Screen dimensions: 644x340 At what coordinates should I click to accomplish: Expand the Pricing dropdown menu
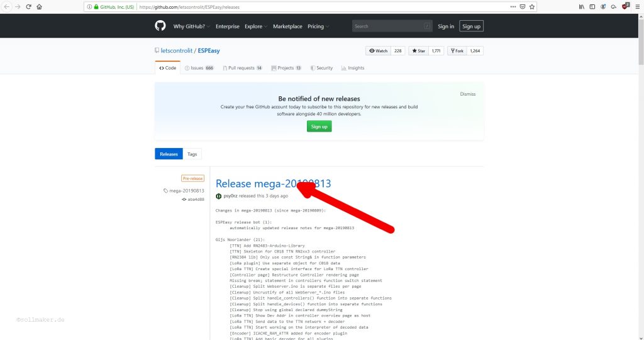(x=318, y=26)
